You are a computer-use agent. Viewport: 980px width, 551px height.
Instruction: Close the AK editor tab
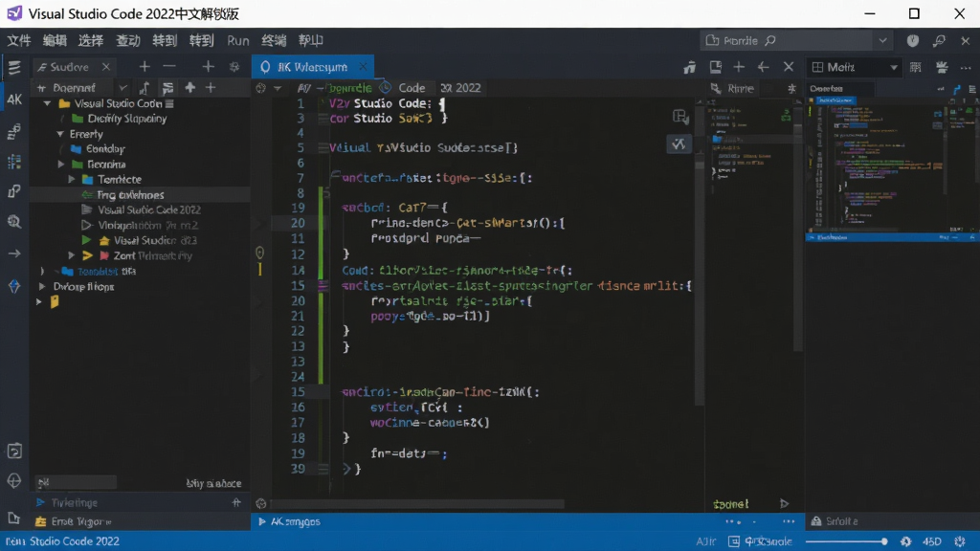click(x=363, y=67)
